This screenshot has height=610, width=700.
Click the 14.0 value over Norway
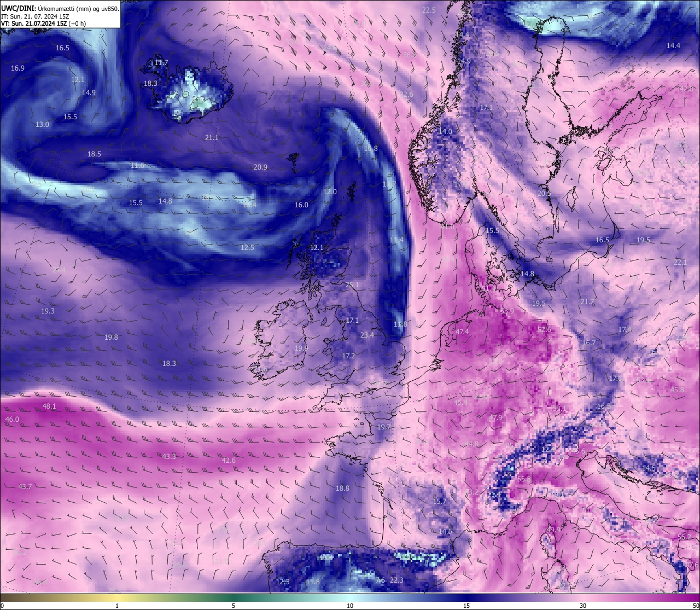(x=445, y=132)
